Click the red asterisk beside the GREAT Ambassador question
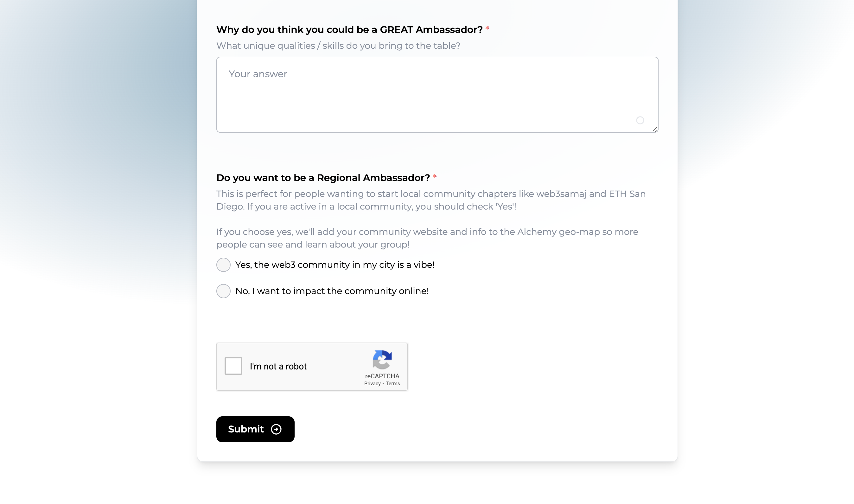Screen dimensions: 854x504 (x=487, y=28)
